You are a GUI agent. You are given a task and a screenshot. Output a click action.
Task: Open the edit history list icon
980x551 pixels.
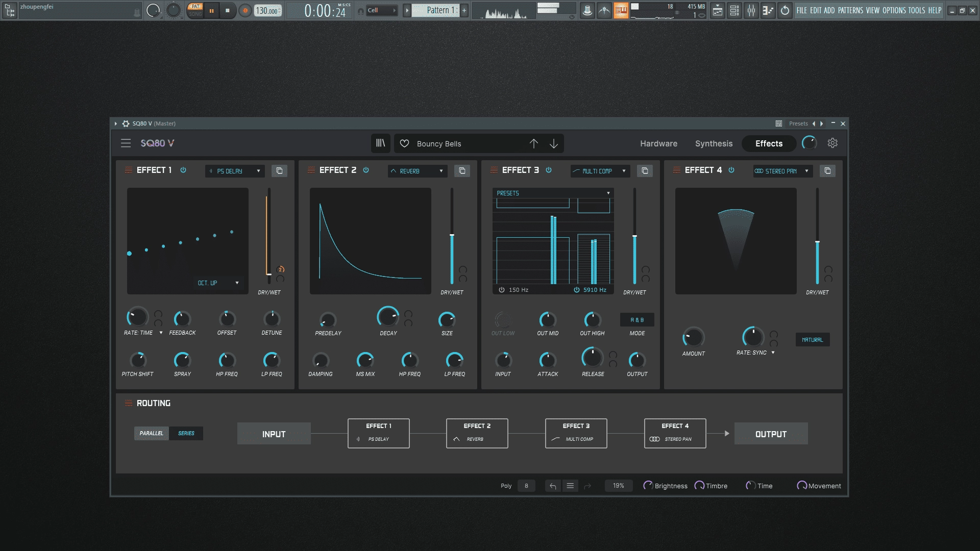pos(570,486)
